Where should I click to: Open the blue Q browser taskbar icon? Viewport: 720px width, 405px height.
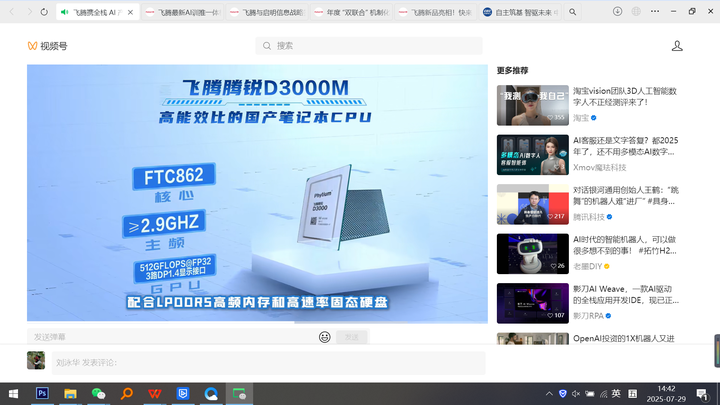pyautogui.click(x=211, y=394)
